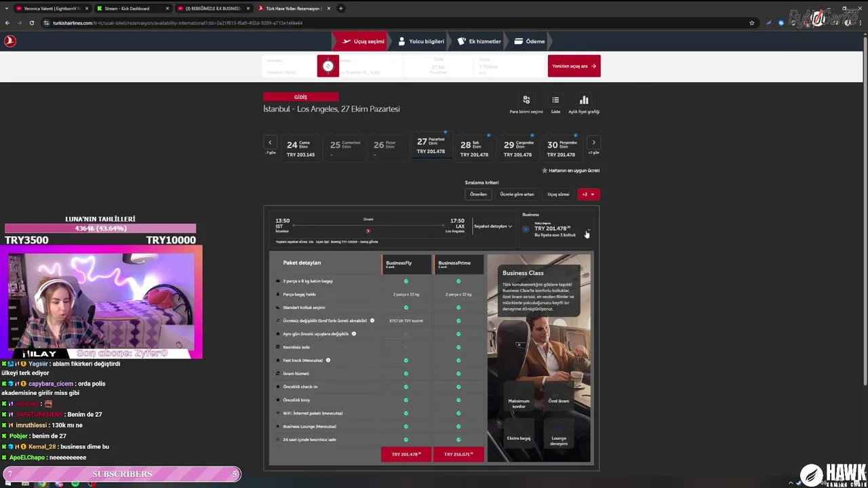Select the Business fare radio button
The image size is (868, 488).
click(526, 229)
